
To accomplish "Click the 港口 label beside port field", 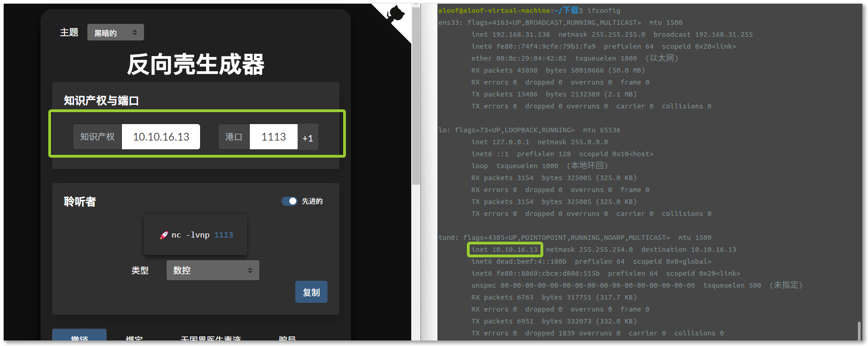I will (x=234, y=137).
